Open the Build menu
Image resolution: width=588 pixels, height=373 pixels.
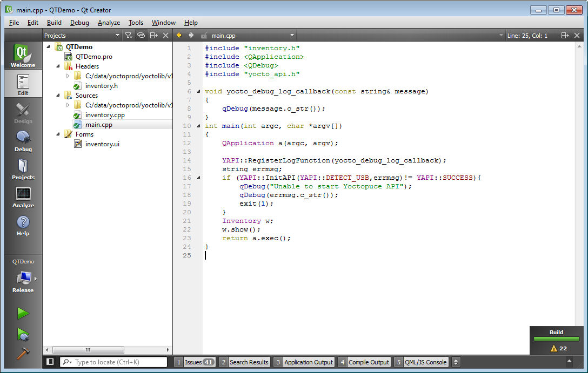[53, 23]
